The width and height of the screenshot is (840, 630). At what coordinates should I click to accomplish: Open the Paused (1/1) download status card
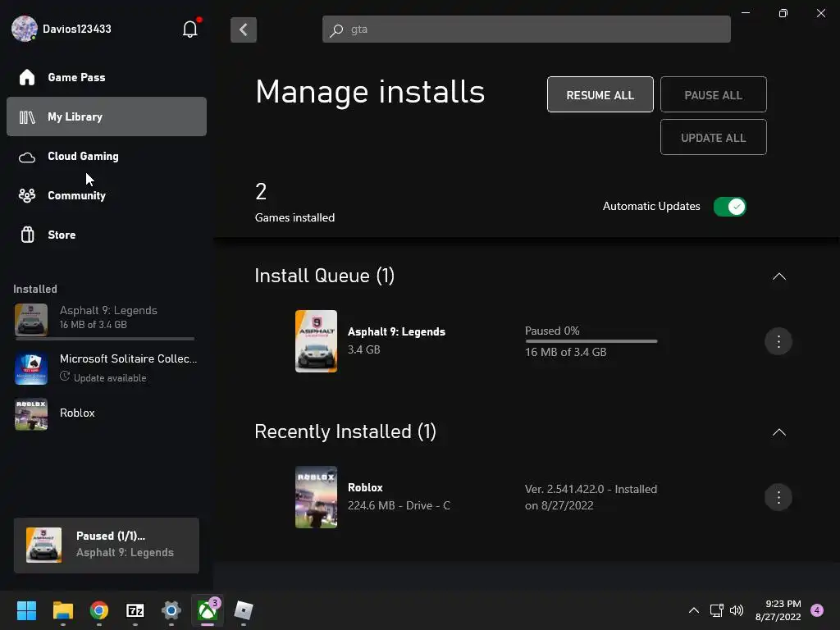107,545
